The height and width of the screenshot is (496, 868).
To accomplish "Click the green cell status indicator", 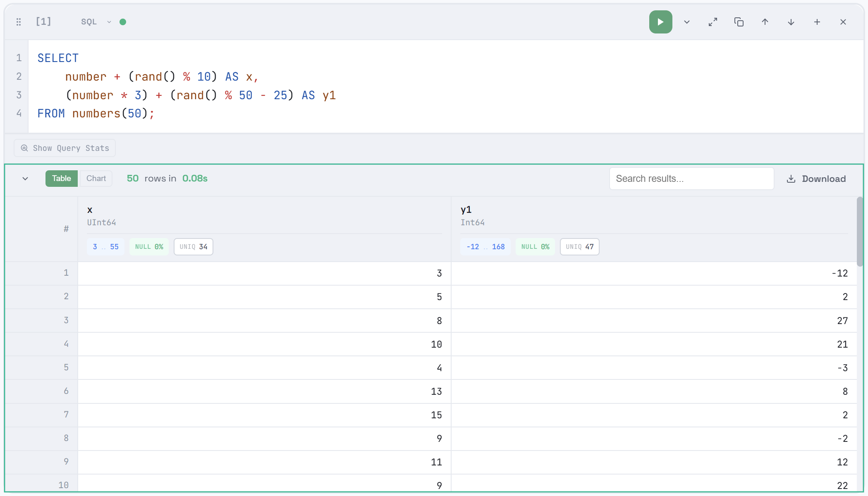I will (123, 21).
